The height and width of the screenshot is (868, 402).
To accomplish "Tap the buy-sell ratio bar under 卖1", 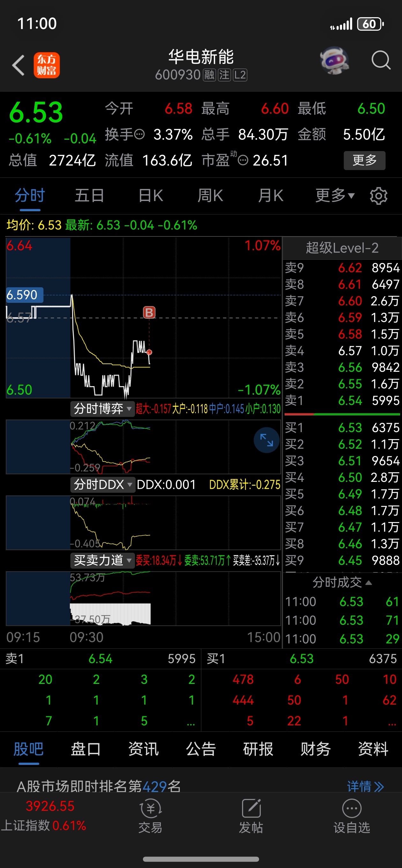I will pos(342,414).
